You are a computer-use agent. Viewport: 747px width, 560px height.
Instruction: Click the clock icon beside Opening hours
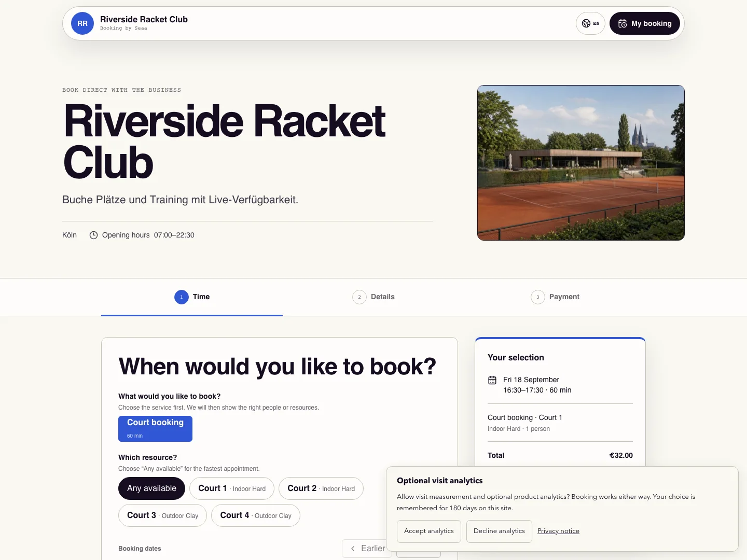(x=93, y=235)
